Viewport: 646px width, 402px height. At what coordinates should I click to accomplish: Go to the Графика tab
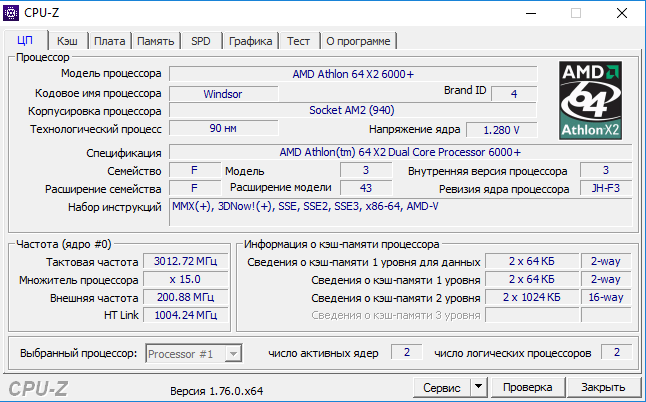pos(250,41)
